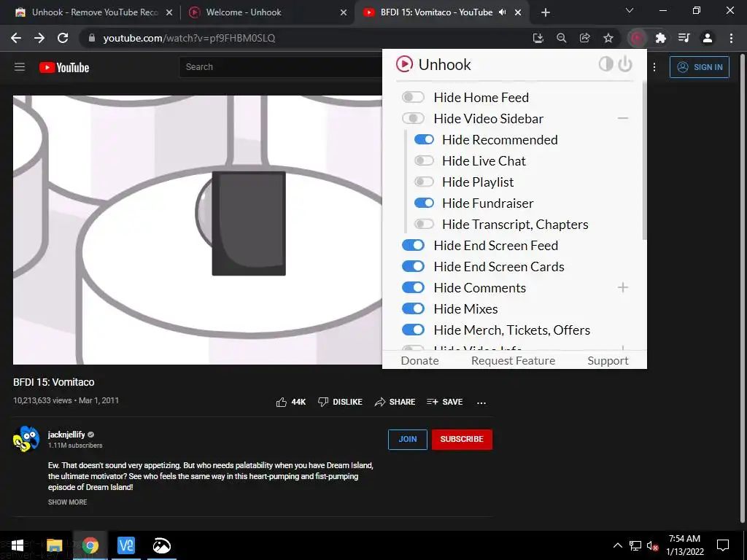View site info lock icon
747x560 pixels.
pyautogui.click(x=92, y=38)
